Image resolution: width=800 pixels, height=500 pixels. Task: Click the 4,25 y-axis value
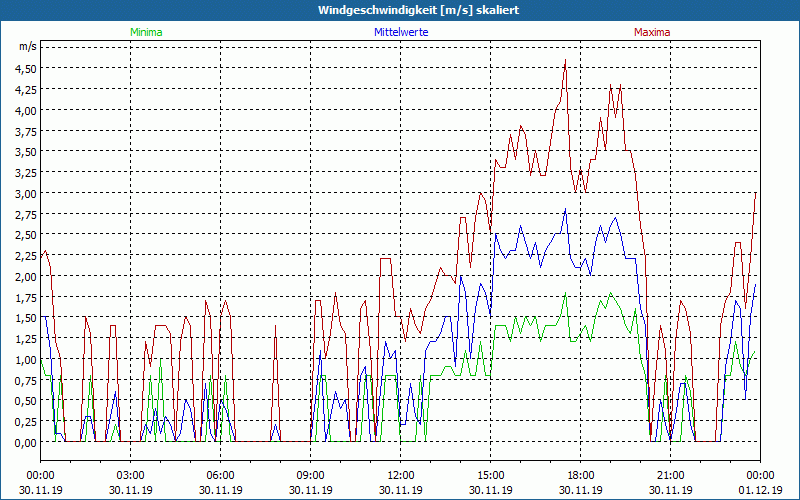[28, 89]
